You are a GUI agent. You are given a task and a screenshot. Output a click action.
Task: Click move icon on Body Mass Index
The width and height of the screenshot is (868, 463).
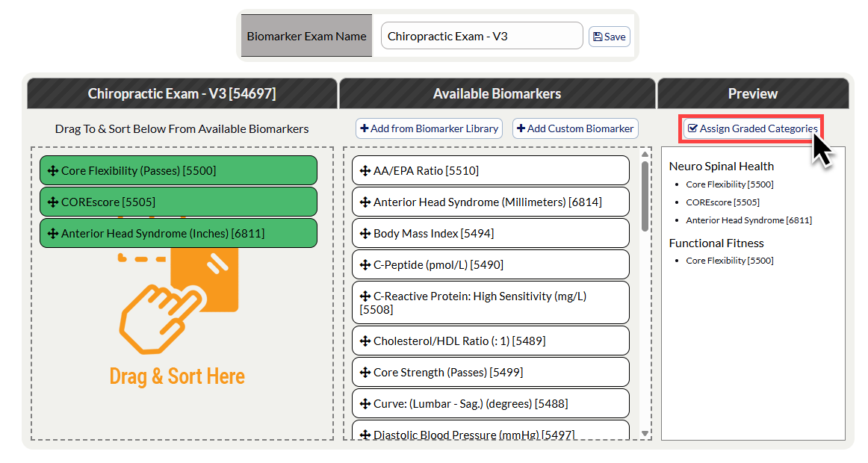(365, 234)
